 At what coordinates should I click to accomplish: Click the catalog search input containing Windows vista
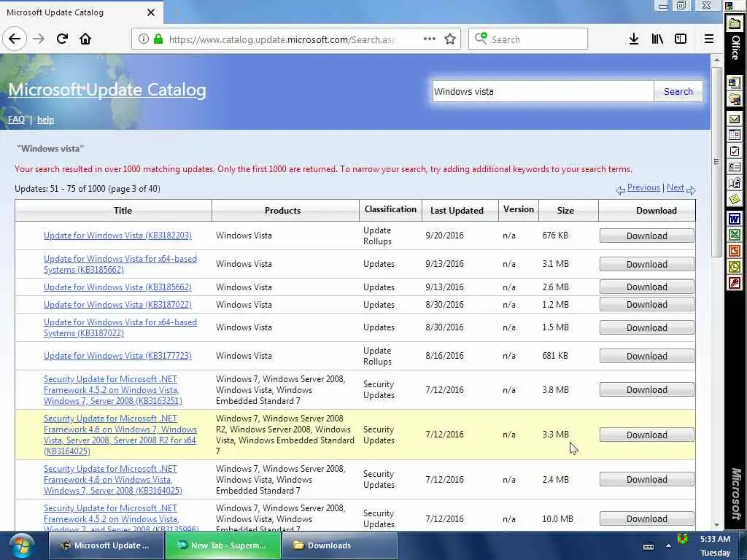[543, 91]
